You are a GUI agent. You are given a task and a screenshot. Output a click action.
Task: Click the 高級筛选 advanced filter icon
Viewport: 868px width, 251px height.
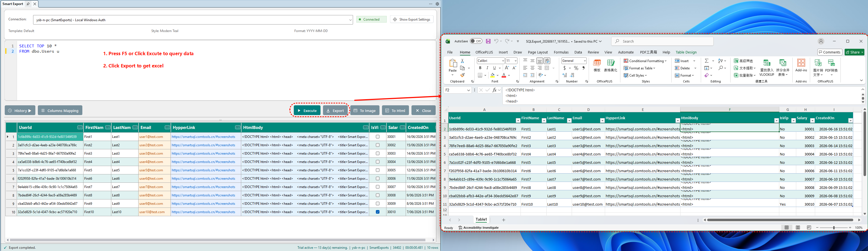click(x=743, y=61)
